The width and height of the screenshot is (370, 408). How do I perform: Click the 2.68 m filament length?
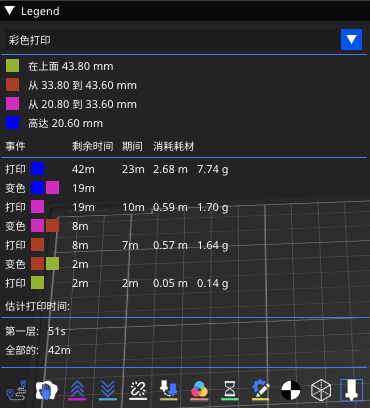[x=170, y=169]
